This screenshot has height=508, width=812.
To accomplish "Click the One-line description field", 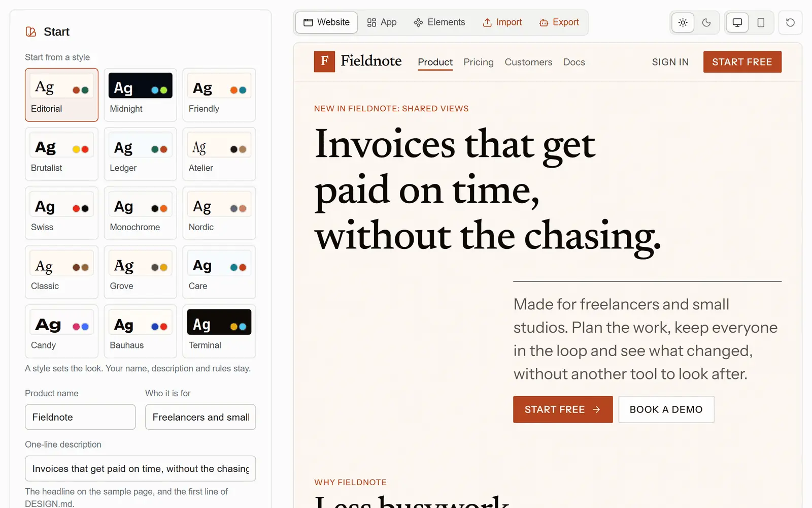I will click(141, 468).
